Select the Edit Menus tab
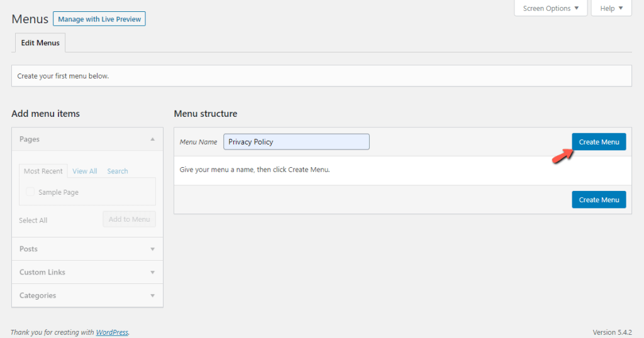The width and height of the screenshot is (644, 338). click(40, 43)
